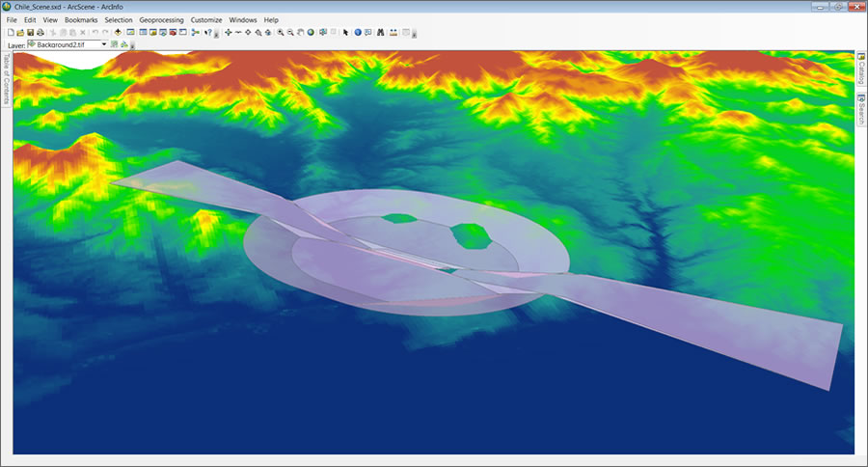Select the Fly tool
Viewport: 868px width, 467px height.
(x=238, y=33)
